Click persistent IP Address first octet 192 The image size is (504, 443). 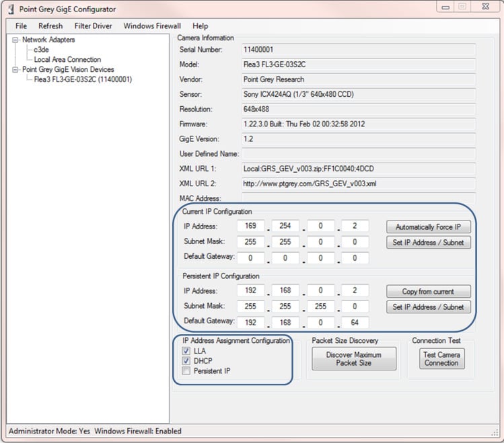tap(251, 290)
